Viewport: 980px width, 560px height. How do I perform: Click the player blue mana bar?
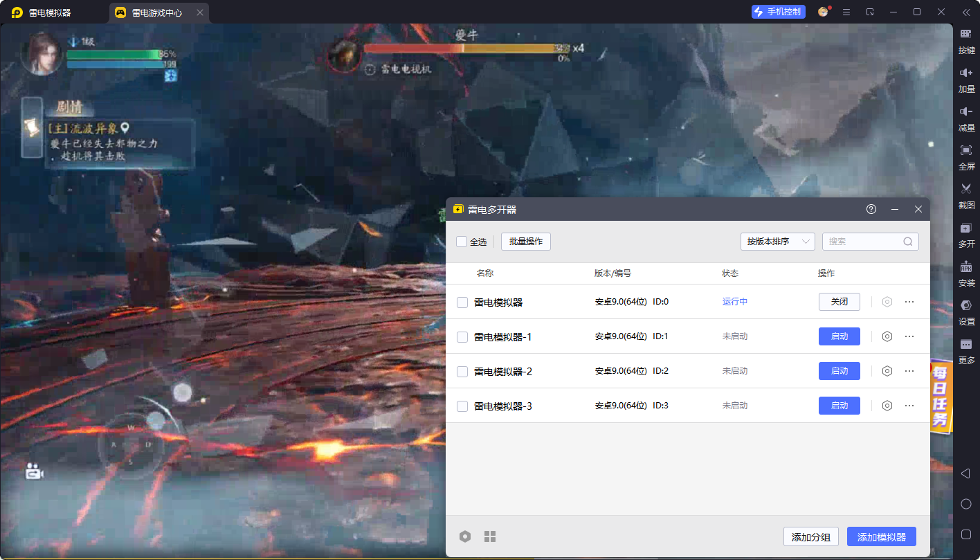[x=114, y=64]
